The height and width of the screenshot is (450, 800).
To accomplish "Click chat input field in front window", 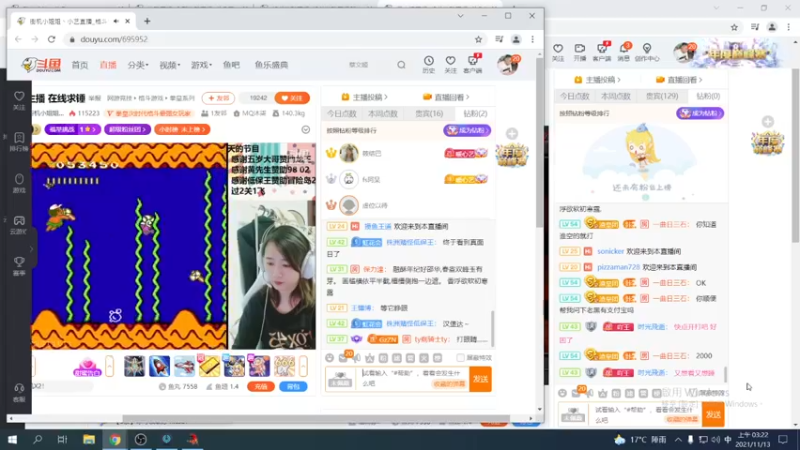I will pyautogui.click(x=414, y=379).
